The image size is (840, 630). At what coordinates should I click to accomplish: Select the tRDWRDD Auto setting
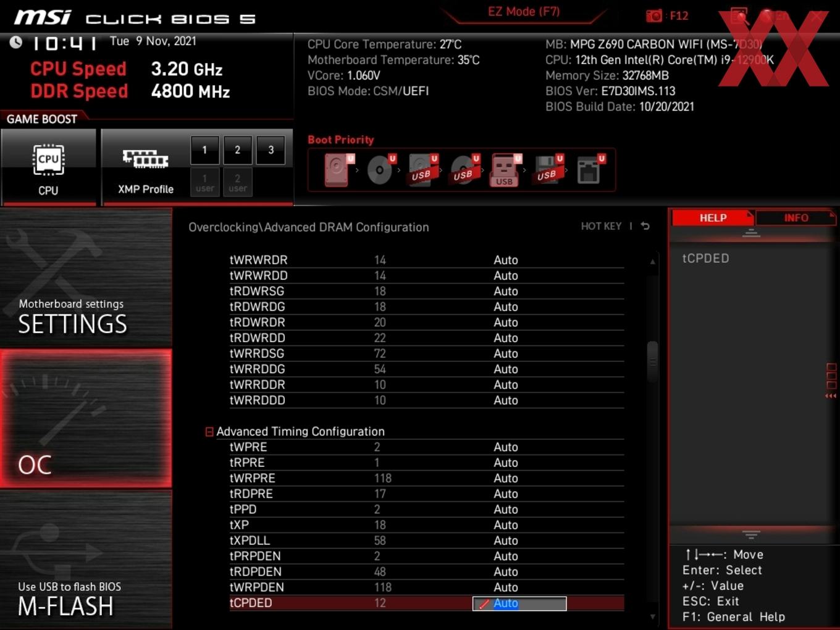point(506,338)
